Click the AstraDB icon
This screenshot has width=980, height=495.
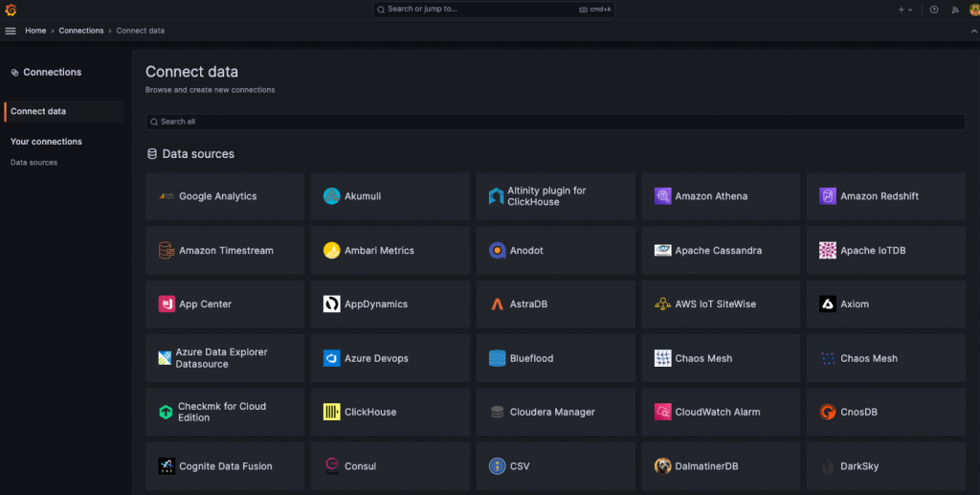(x=497, y=304)
